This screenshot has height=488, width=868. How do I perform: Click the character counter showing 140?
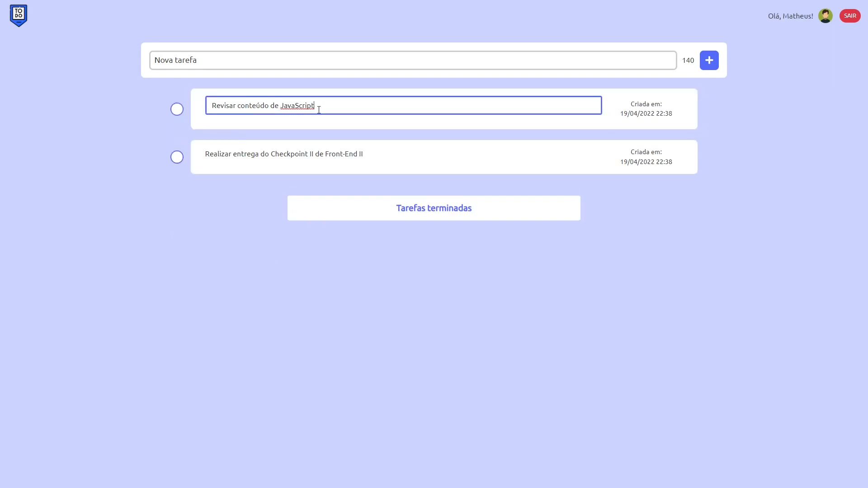coord(688,60)
